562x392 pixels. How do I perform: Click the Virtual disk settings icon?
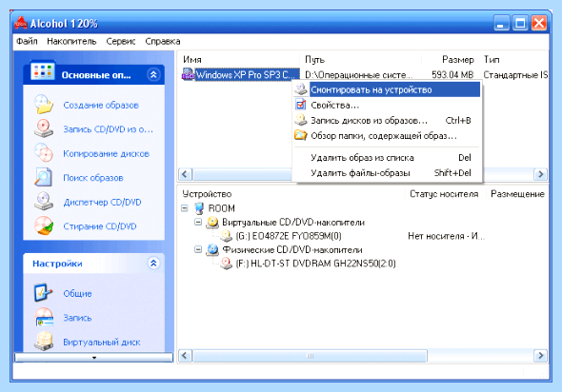click(44, 342)
